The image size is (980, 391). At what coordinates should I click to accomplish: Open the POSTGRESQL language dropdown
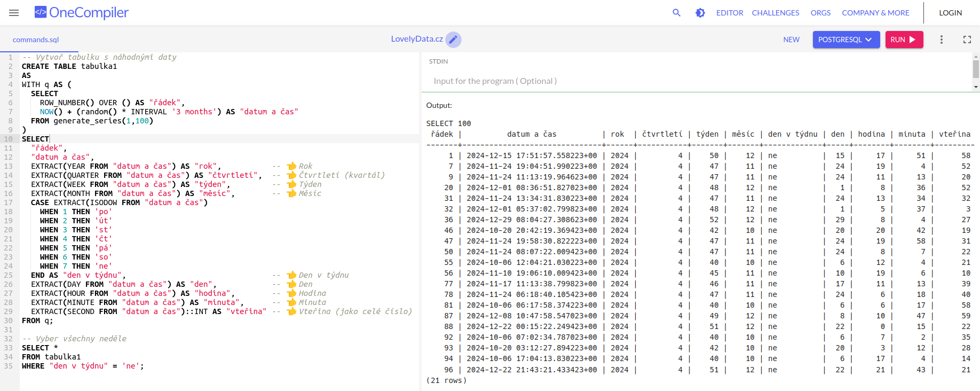coord(846,40)
